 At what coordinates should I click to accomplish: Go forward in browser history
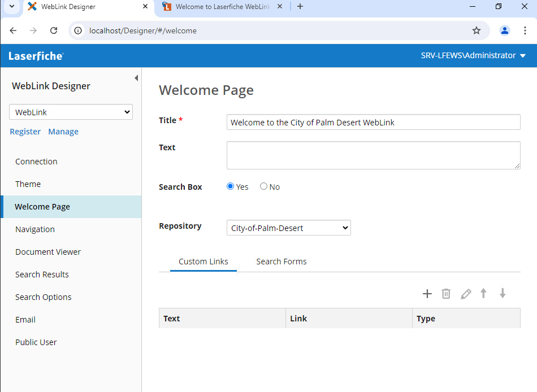pos(33,31)
